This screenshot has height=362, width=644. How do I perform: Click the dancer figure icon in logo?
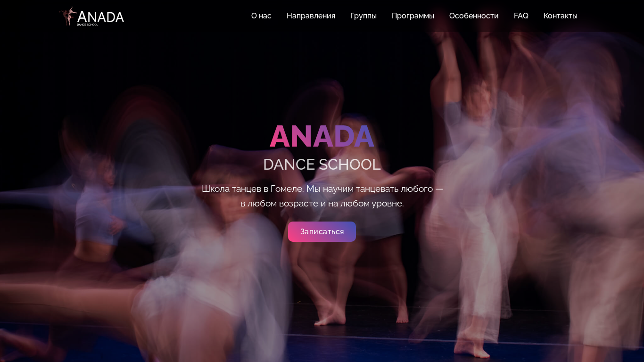(x=68, y=16)
